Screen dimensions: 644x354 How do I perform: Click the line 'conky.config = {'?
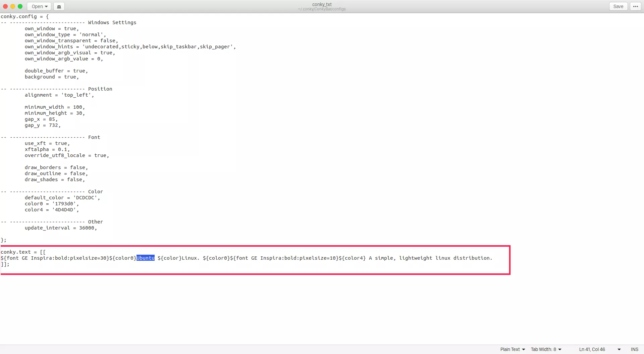25,16
